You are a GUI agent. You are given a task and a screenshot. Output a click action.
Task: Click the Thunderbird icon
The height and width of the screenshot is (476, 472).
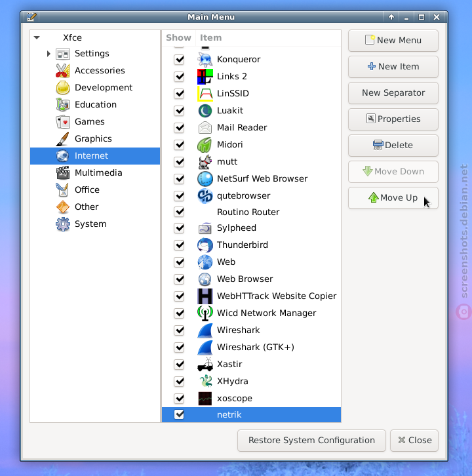[x=205, y=245]
